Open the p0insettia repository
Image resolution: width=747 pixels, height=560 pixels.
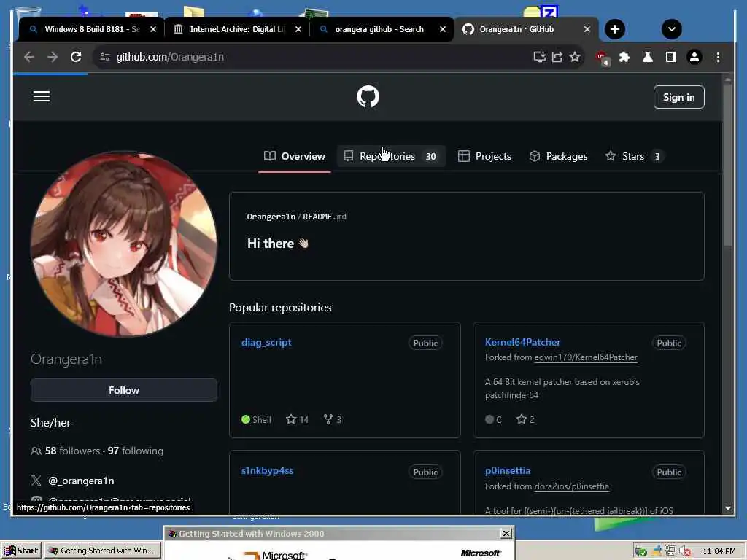coord(508,471)
